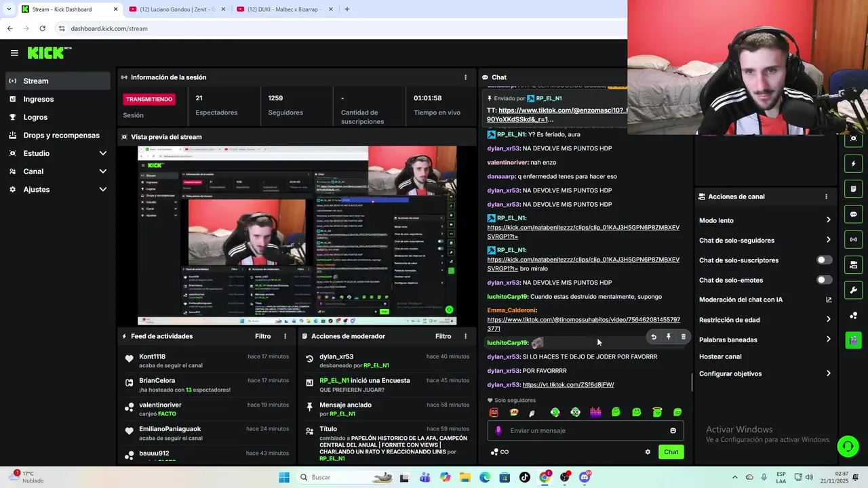Screen dimensions: 868x488
Task: Open the Feed de actividades three-dot menu
Action: pos(285,336)
